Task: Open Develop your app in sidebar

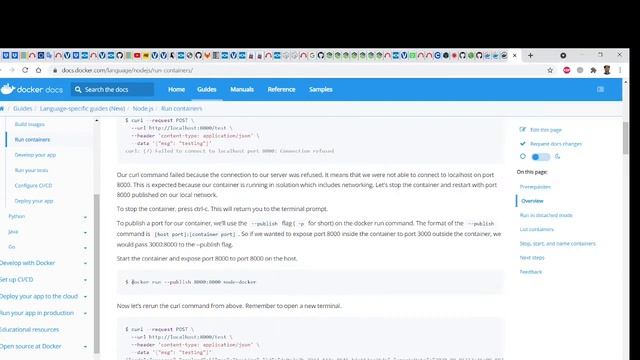Action: click(35, 155)
